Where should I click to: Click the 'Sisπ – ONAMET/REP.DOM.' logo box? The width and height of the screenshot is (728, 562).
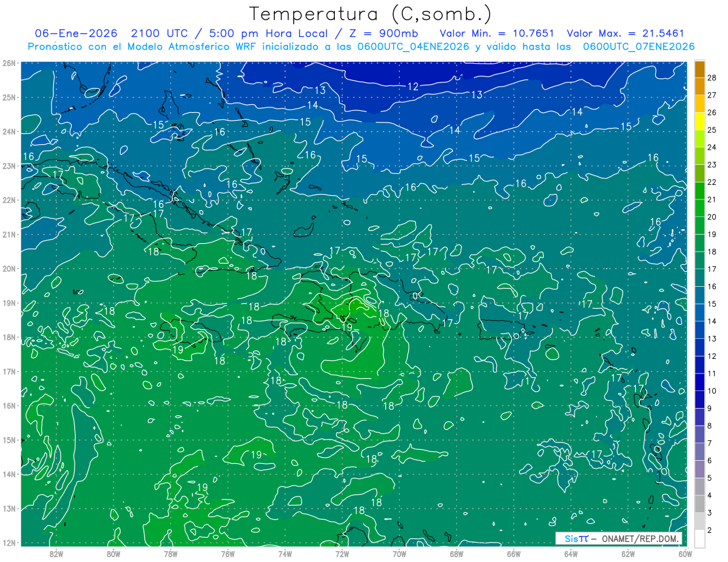click(x=619, y=538)
